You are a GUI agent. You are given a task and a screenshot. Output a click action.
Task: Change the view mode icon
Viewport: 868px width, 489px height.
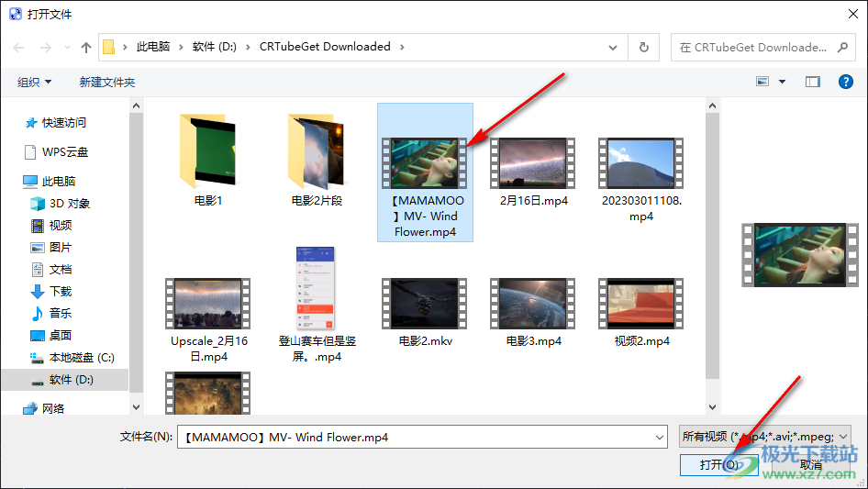click(x=762, y=82)
